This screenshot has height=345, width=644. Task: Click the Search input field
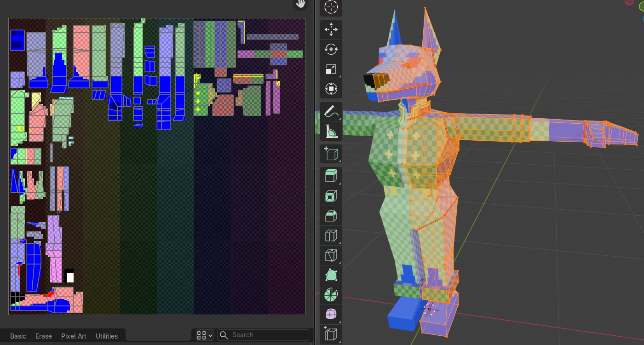point(268,335)
